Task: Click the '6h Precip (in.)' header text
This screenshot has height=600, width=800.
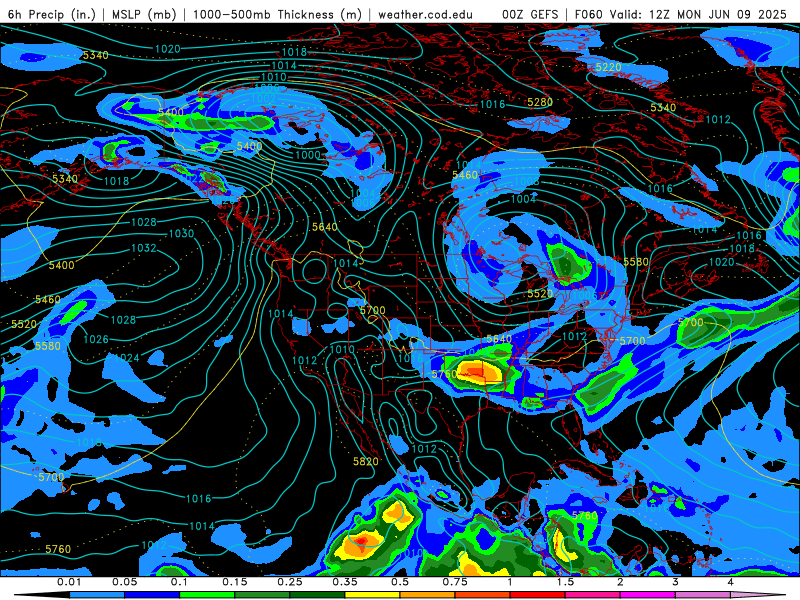Action: (x=52, y=14)
